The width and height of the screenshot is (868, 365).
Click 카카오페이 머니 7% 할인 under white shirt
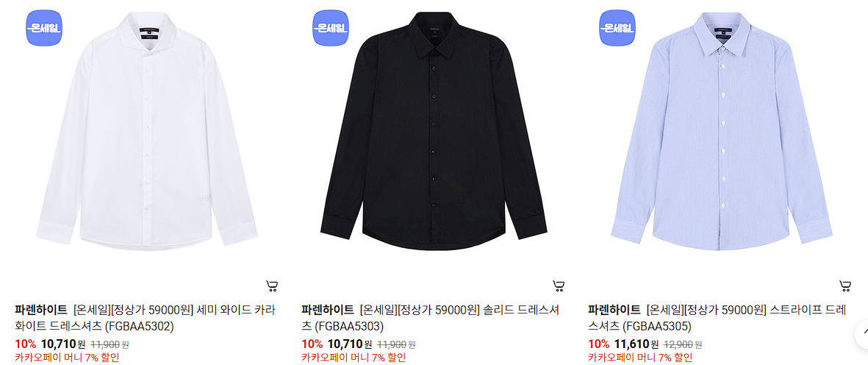(x=67, y=358)
